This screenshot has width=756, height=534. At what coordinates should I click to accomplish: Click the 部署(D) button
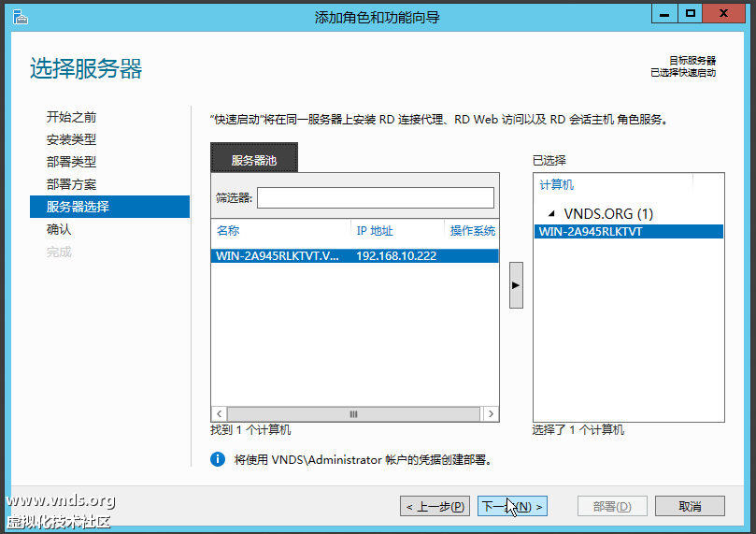pos(612,507)
